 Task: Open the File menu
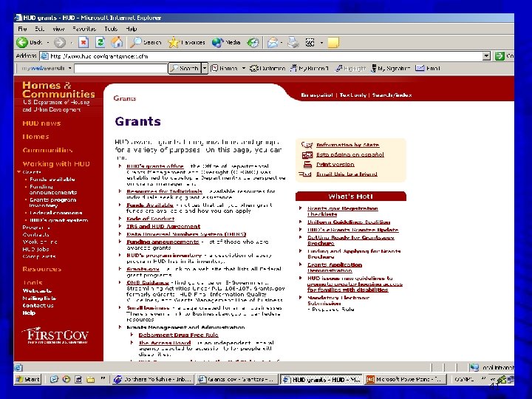(x=22, y=29)
